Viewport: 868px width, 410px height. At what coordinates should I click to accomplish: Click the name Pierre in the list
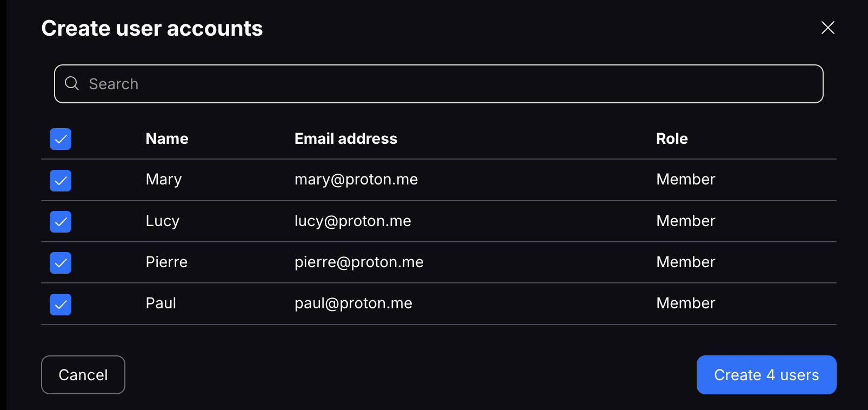tap(166, 262)
